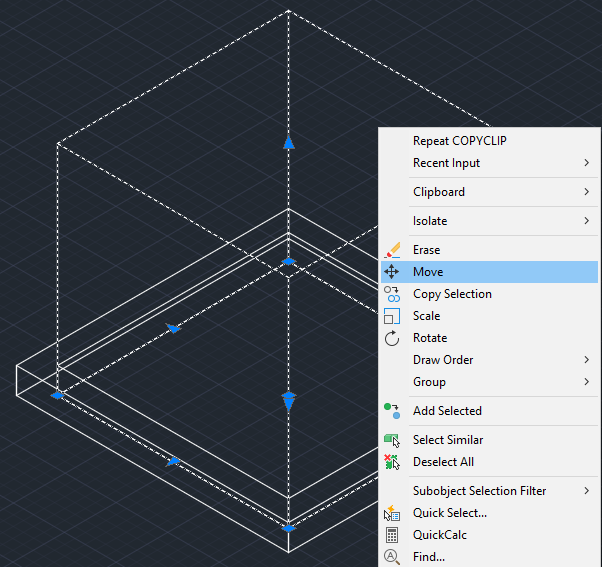
Task: Choose Erase from the context menu
Action: [x=490, y=250]
